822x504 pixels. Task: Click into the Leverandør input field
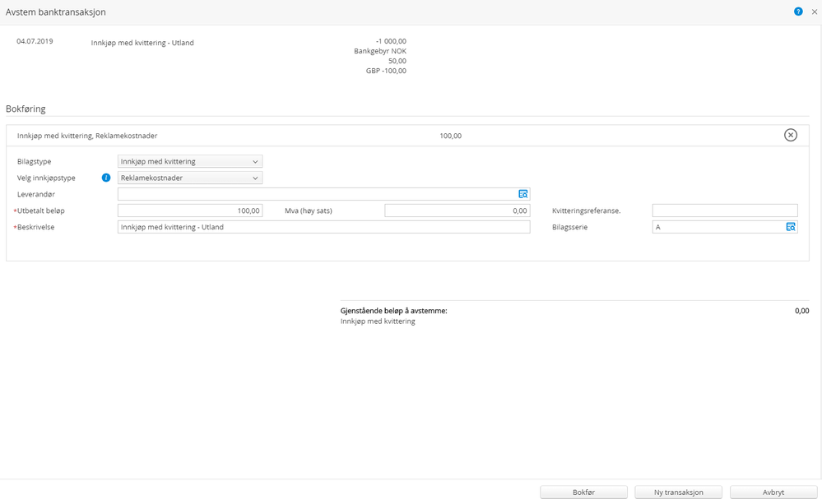point(318,194)
